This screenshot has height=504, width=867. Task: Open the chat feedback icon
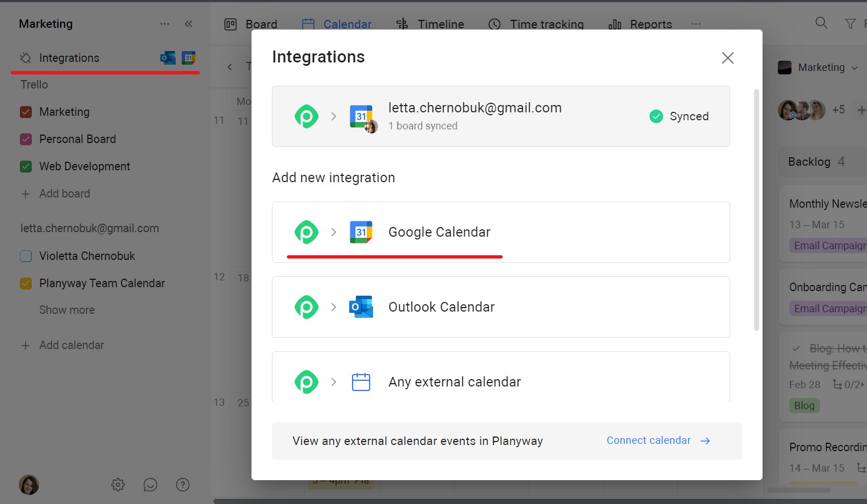point(150,485)
